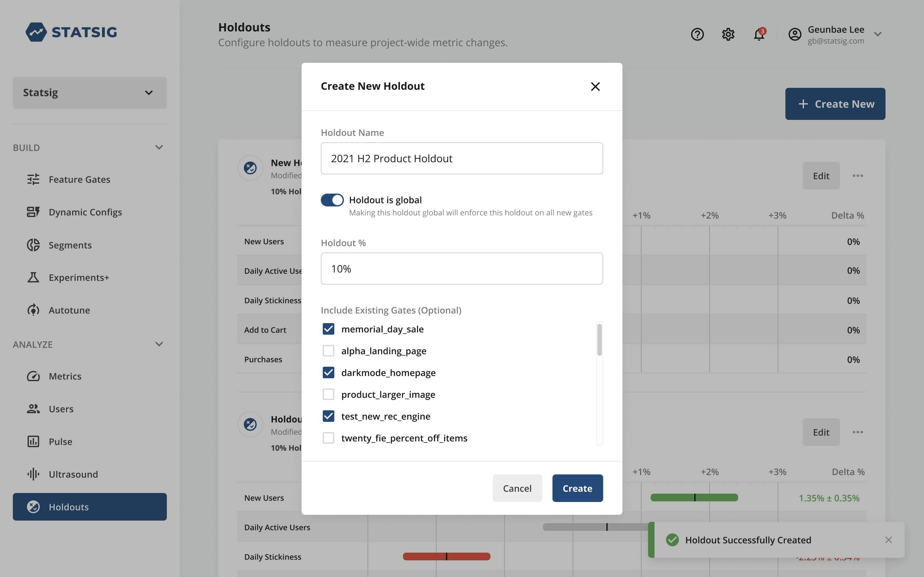The image size is (924, 577).
Task: Click the Ultrasound waveform icon
Action: click(x=33, y=474)
